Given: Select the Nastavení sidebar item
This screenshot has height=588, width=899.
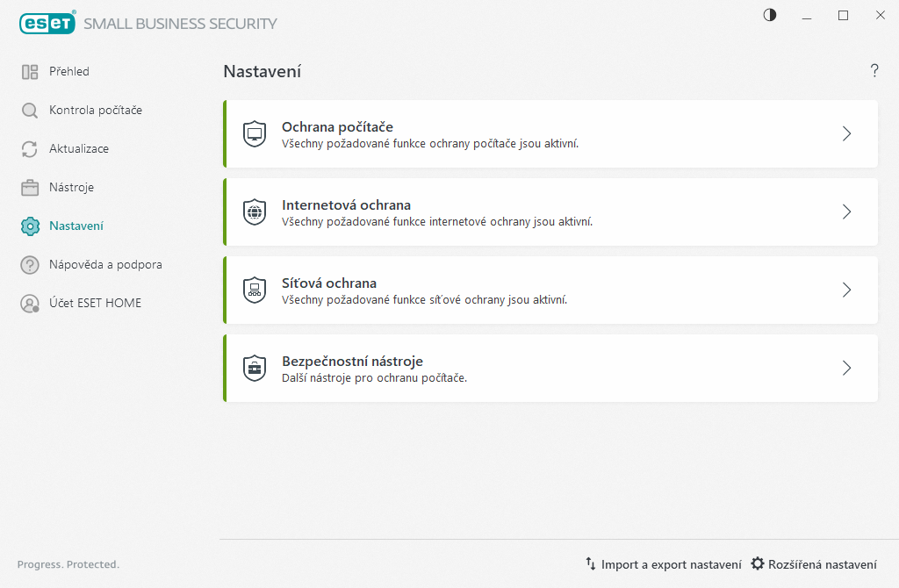Looking at the screenshot, I should coord(76,226).
